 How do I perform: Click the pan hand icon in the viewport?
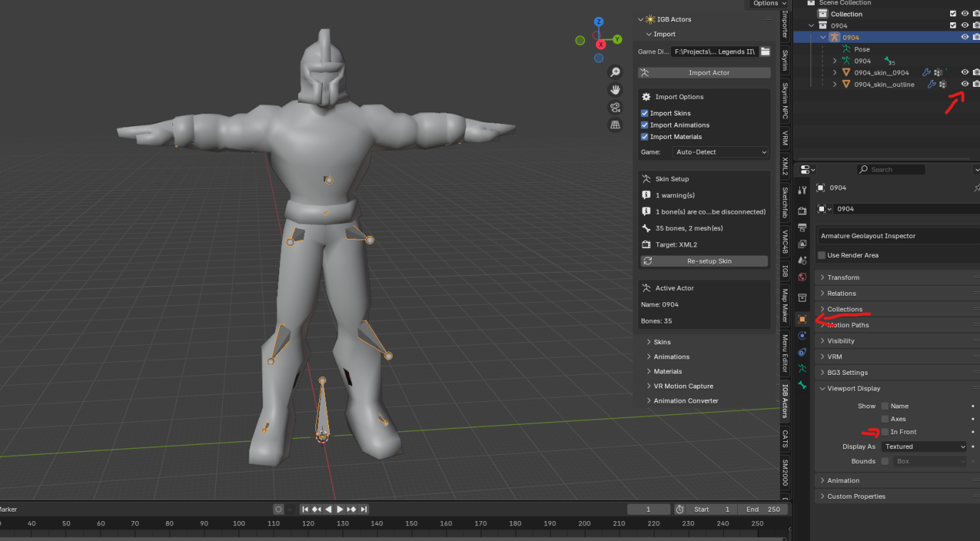tap(615, 90)
